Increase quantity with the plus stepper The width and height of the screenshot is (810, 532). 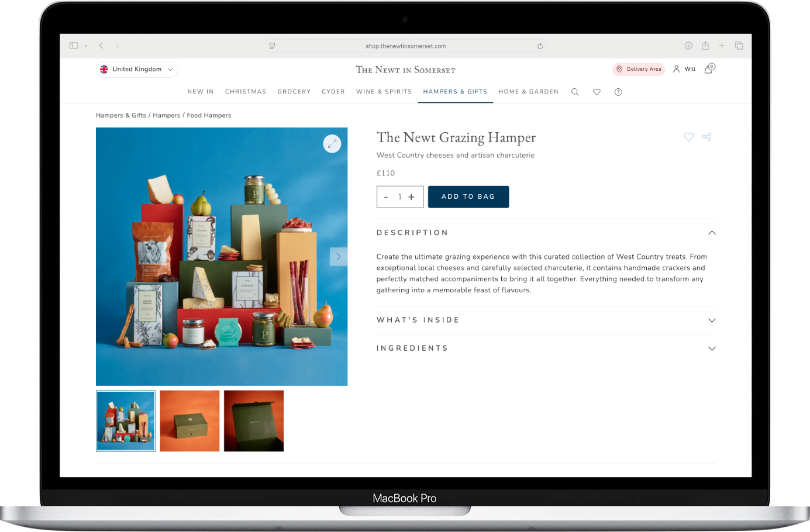click(412, 196)
